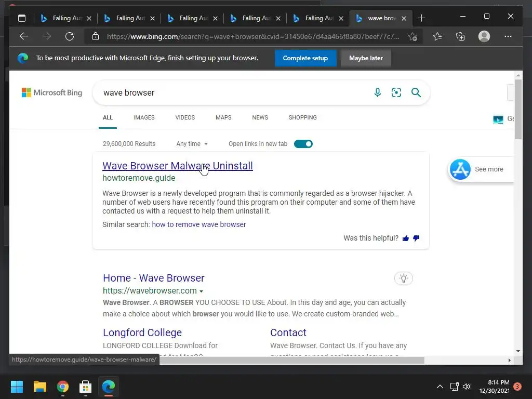Switch to the VIDEOS tab
Image resolution: width=532 pixels, height=399 pixels.
[185, 117]
